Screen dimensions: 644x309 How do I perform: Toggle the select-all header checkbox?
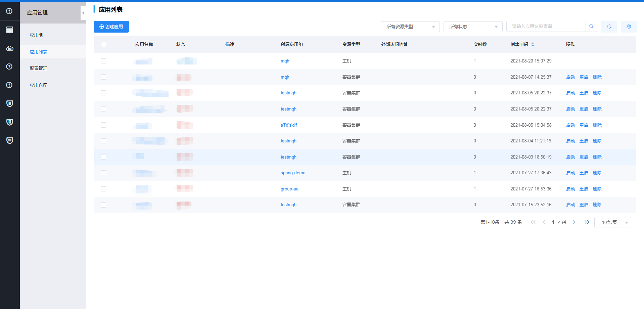pyautogui.click(x=103, y=44)
